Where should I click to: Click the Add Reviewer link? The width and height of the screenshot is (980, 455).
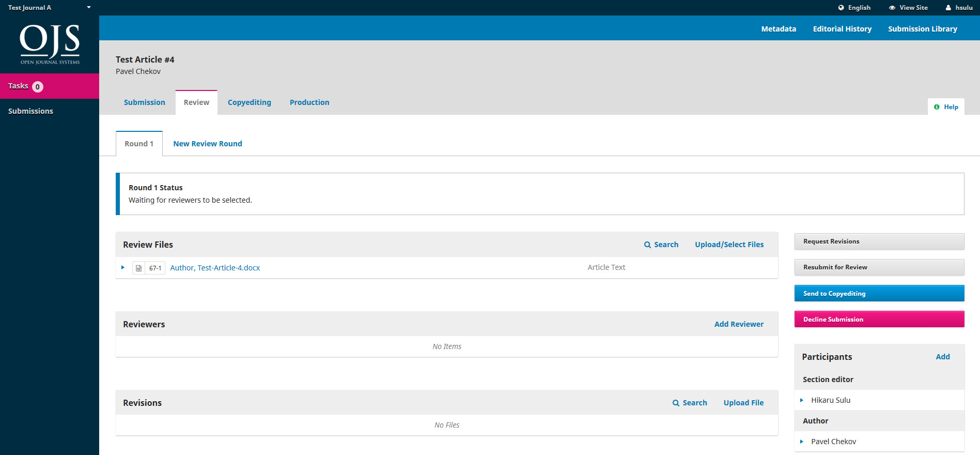click(739, 324)
